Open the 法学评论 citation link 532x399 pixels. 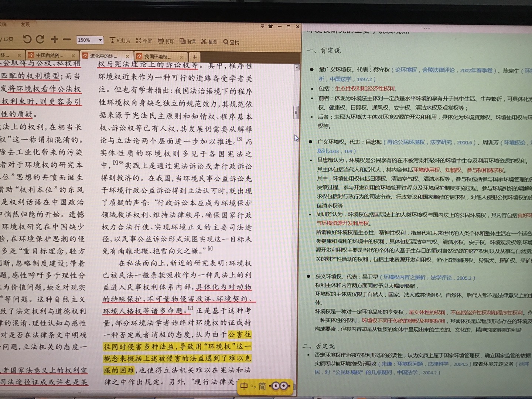click(x=441, y=277)
